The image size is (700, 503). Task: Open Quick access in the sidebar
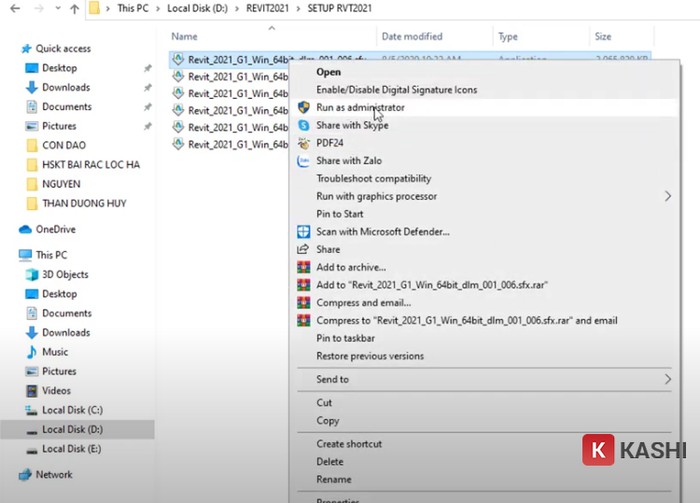tap(63, 49)
